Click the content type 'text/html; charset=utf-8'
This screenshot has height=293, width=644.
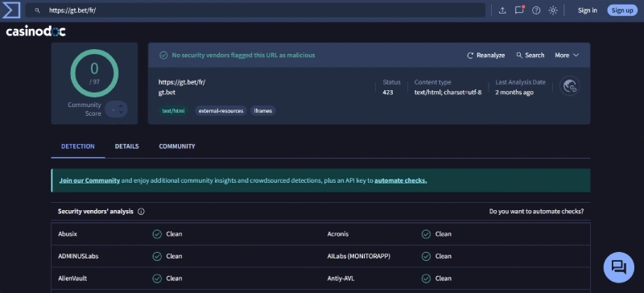pos(448,93)
